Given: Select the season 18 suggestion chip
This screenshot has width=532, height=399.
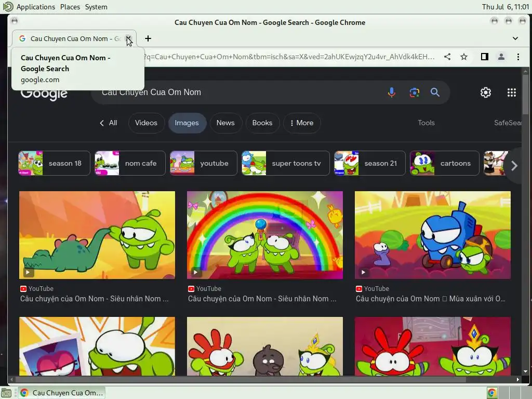Looking at the screenshot, I should point(54,163).
